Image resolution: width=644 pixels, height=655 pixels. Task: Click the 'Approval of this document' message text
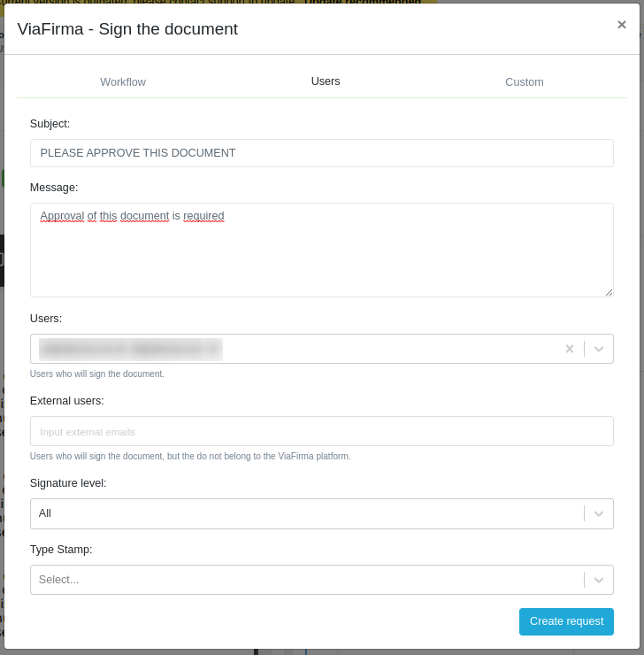(x=133, y=216)
